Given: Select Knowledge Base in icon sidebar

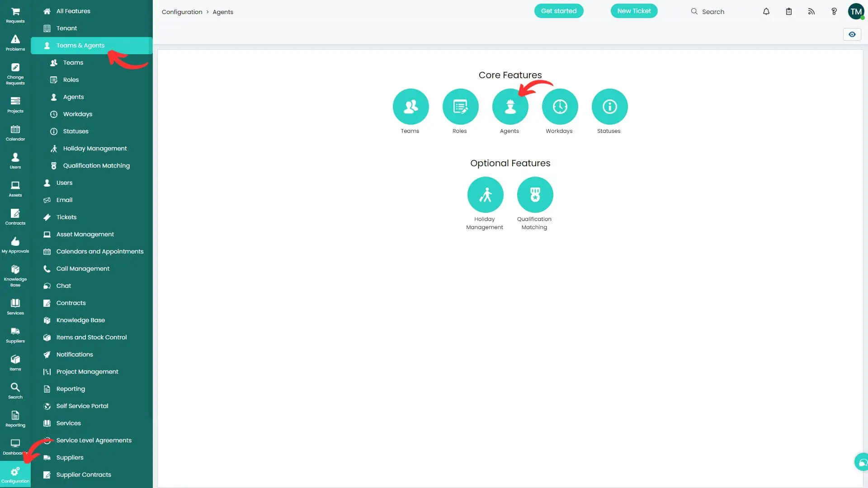Looking at the screenshot, I should [x=15, y=275].
